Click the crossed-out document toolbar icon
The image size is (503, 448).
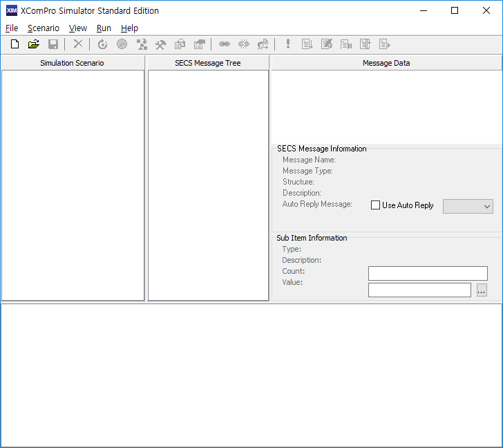point(327,44)
